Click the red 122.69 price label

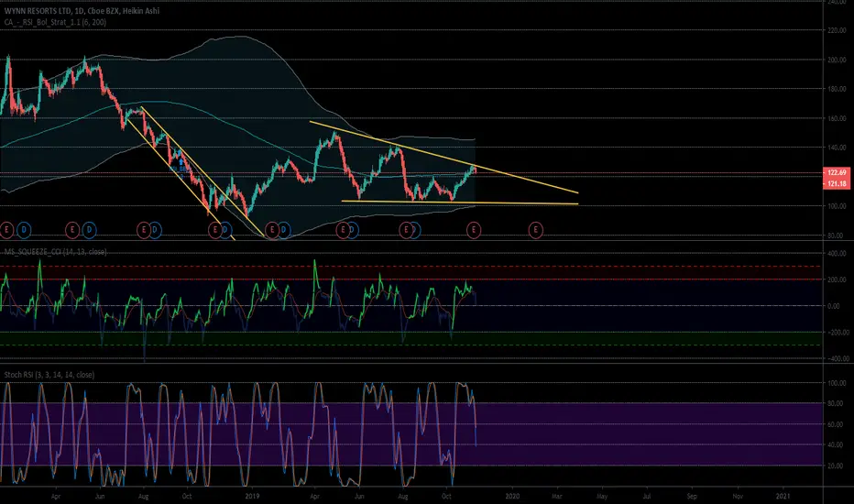(x=837, y=172)
